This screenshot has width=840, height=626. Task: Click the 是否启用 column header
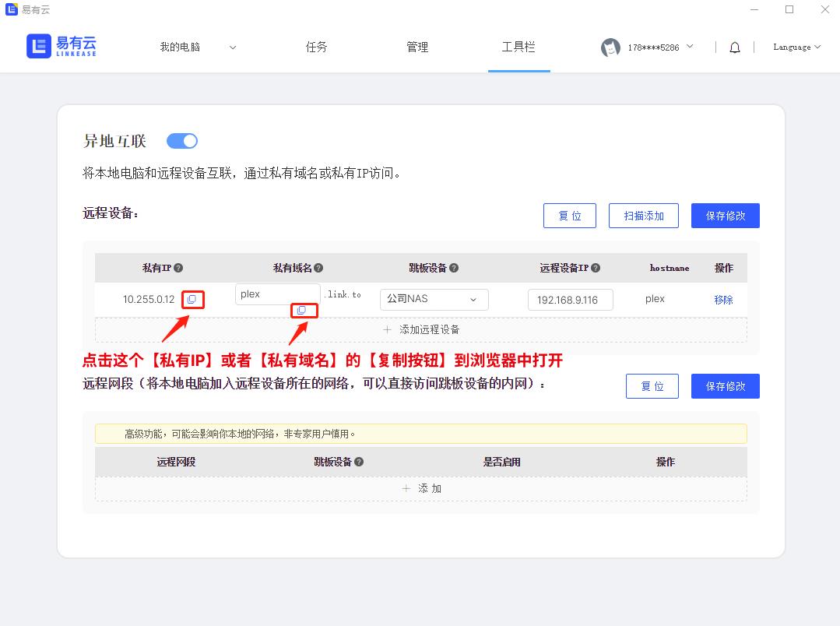click(x=501, y=462)
